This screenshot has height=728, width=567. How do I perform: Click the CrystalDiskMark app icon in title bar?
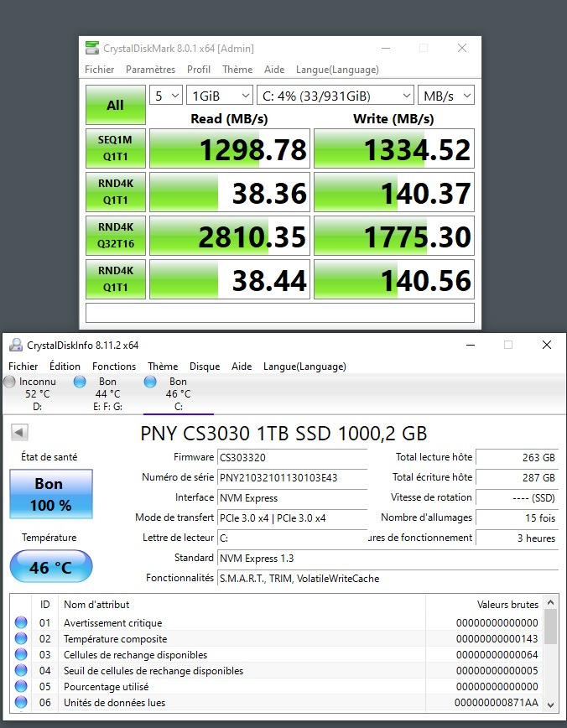92,48
